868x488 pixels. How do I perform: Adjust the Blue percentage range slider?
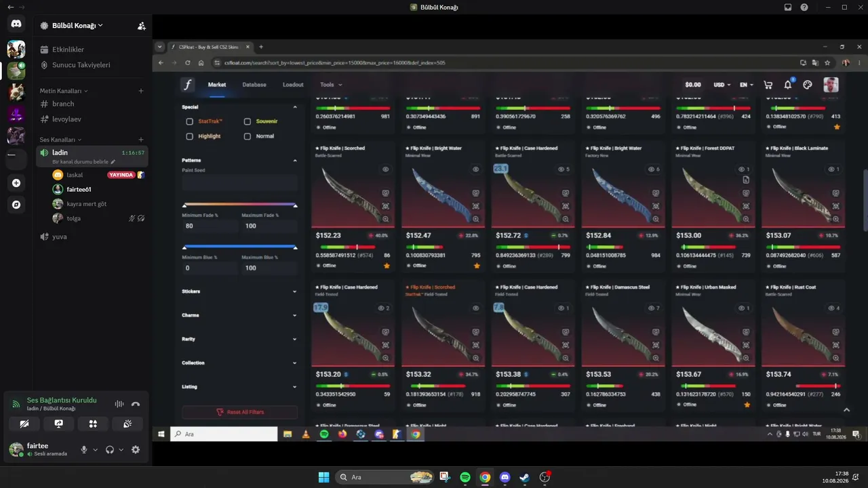point(239,247)
